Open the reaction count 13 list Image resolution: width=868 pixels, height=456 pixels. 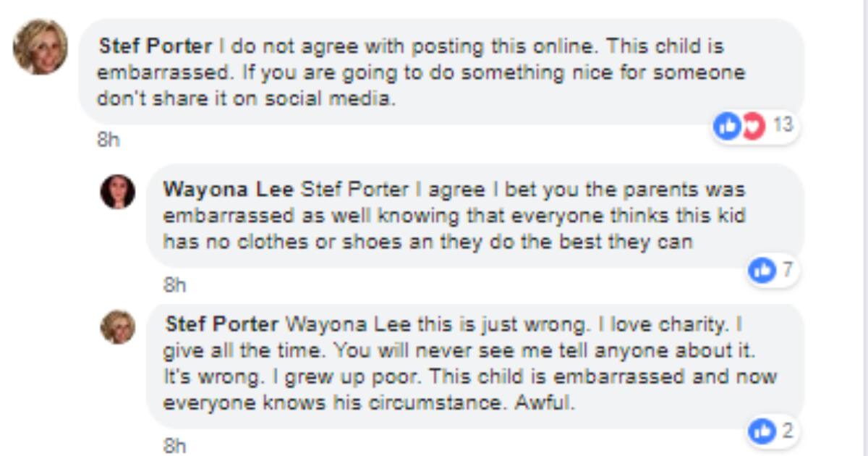click(x=783, y=126)
